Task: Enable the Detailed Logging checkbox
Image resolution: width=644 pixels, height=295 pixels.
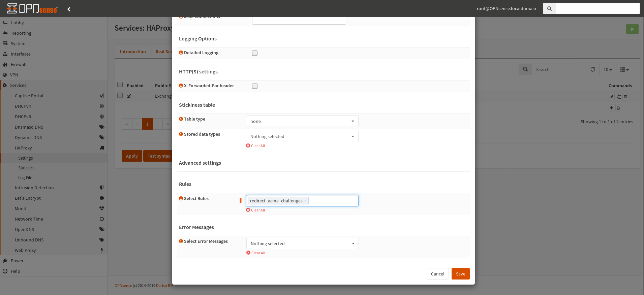Action: pyautogui.click(x=255, y=53)
